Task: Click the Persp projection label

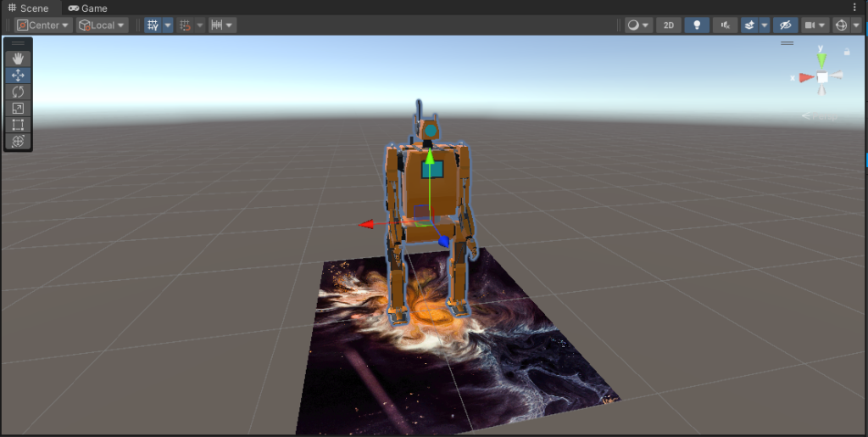Action: (824, 116)
